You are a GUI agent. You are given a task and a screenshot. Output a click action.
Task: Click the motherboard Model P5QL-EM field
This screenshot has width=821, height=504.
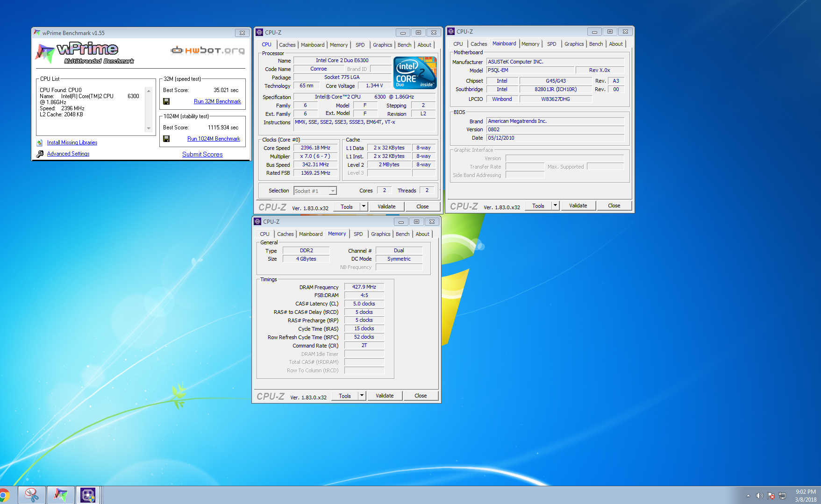pyautogui.click(x=530, y=70)
